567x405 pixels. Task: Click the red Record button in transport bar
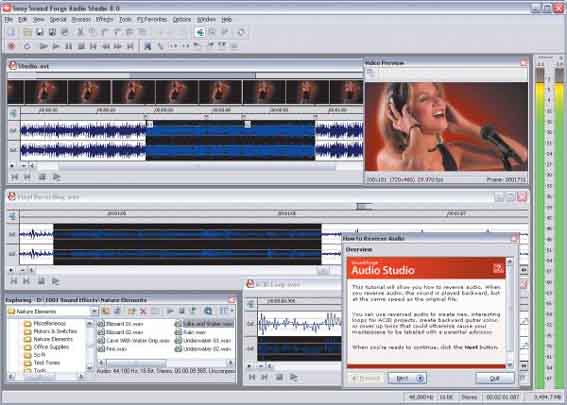(x=12, y=46)
